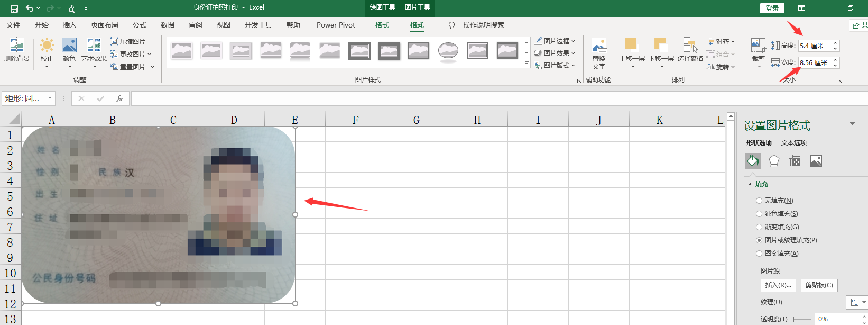Click Remove Background (删除背景) icon
The width and height of the screenshot is (868, 325).
tap(17, 50)
